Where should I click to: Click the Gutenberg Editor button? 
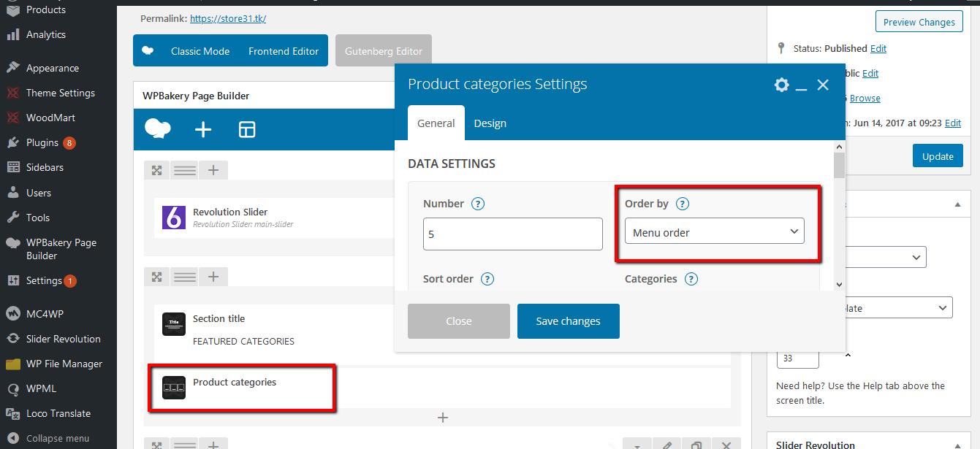point(384,51)
